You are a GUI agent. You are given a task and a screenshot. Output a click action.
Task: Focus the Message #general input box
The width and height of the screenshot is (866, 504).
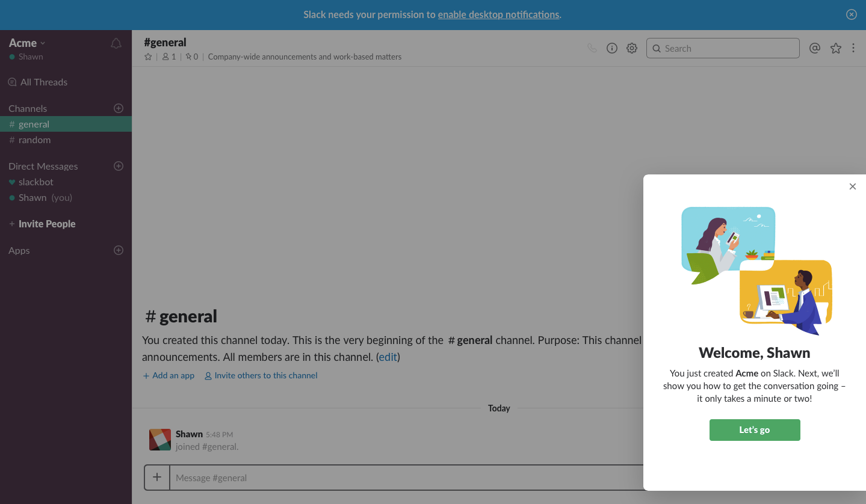pyautogui.click(x=406, y=478)
